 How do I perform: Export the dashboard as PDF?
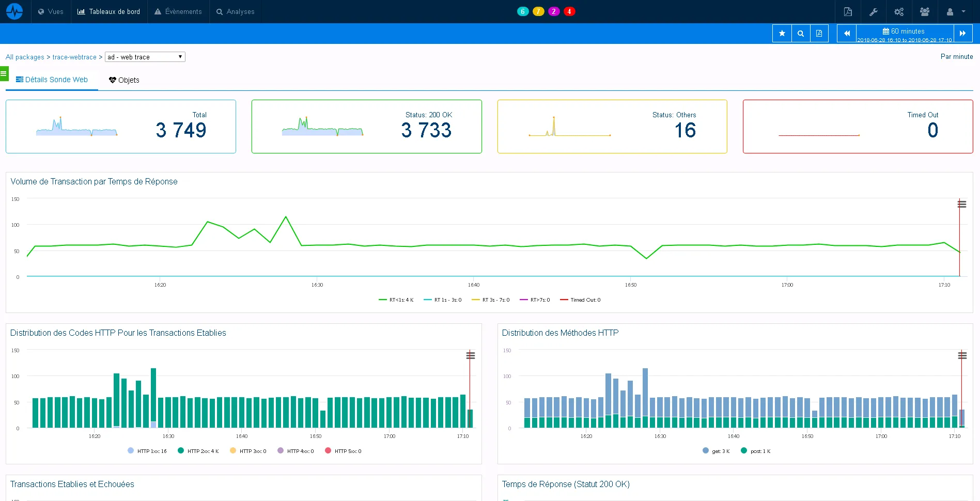[x=847, y=11]
